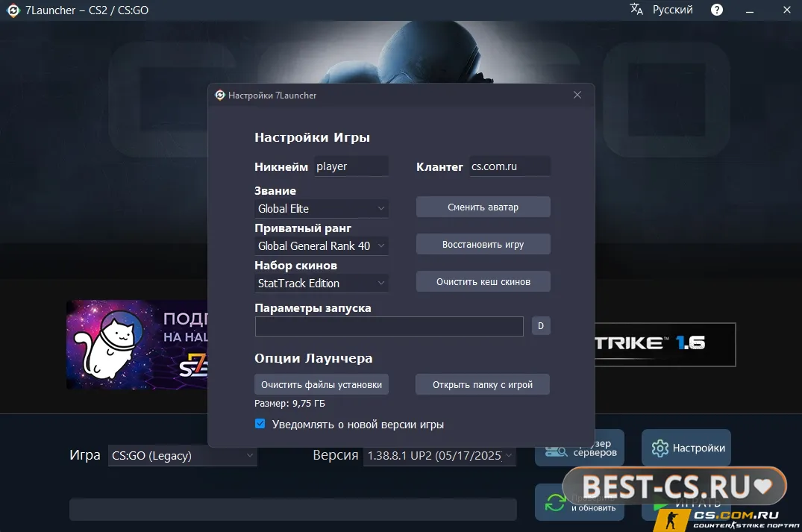
Task: Click Очистить файлы установки button
Action: tap(322, 385)
